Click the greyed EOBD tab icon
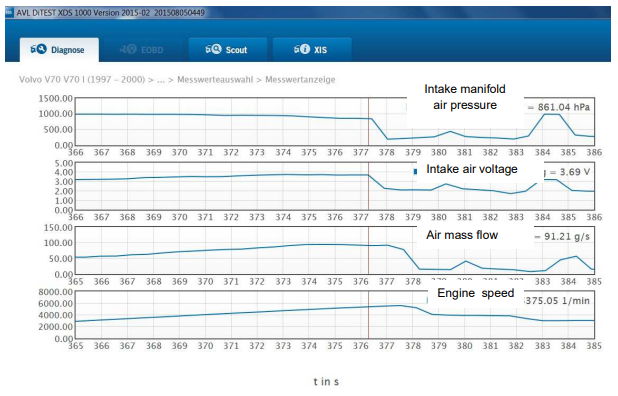 point(128,49)
